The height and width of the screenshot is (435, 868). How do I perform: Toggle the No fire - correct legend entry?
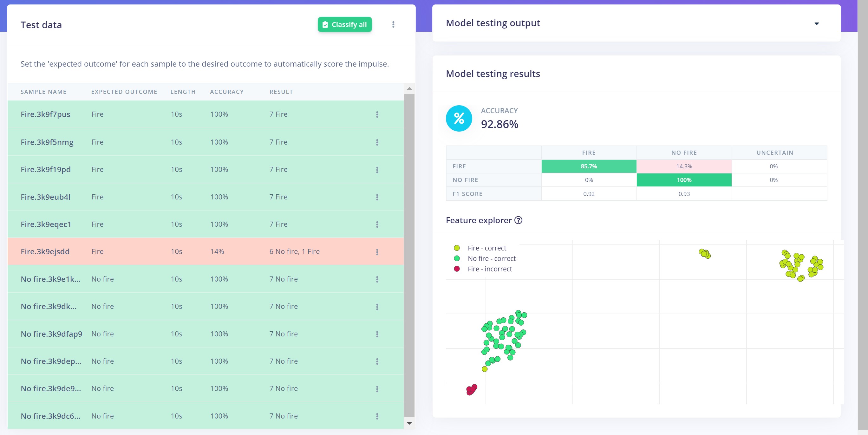(x=485, y=258)
